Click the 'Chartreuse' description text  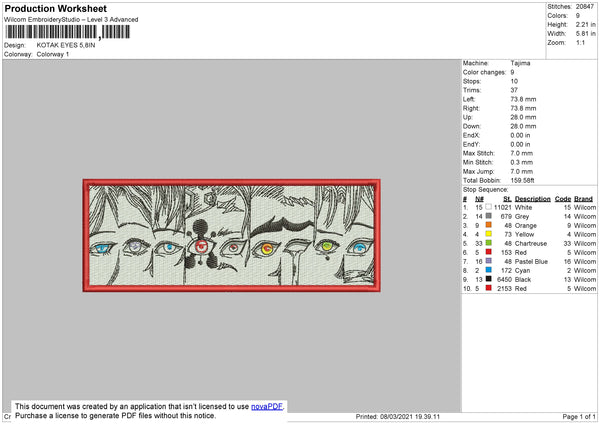[x=531, y=243]
